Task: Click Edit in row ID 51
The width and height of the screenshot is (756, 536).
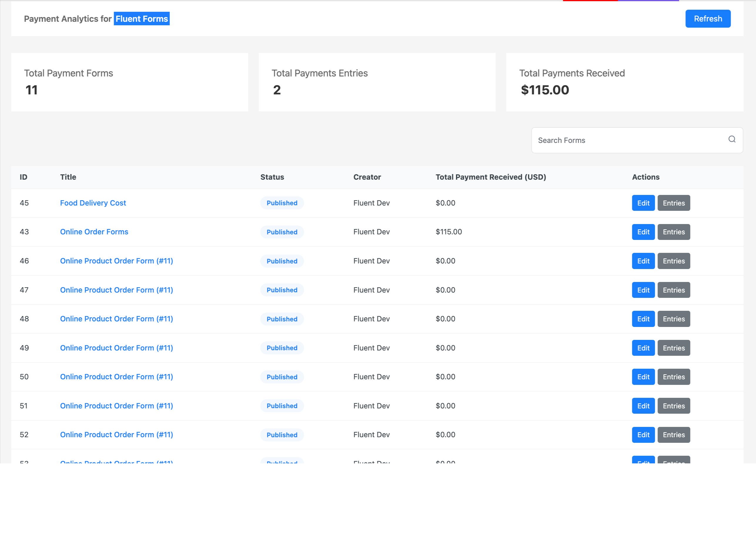Action: click(x=643, y=406)
